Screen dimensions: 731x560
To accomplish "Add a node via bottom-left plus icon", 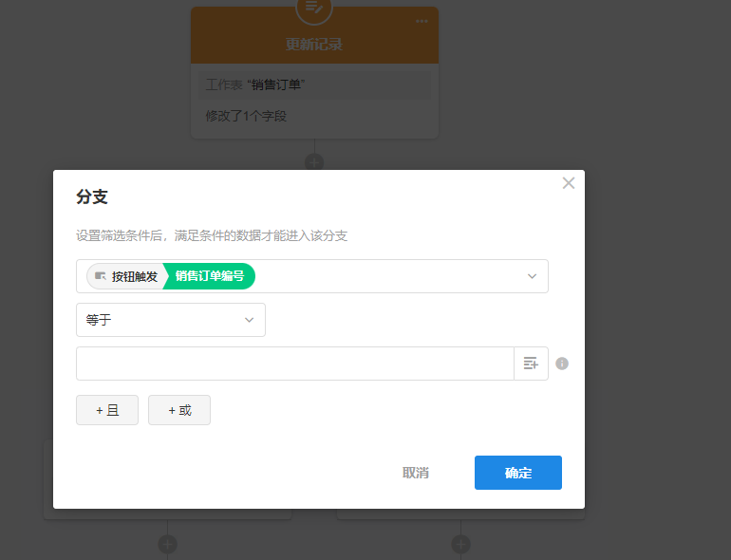I will (168, 545).
